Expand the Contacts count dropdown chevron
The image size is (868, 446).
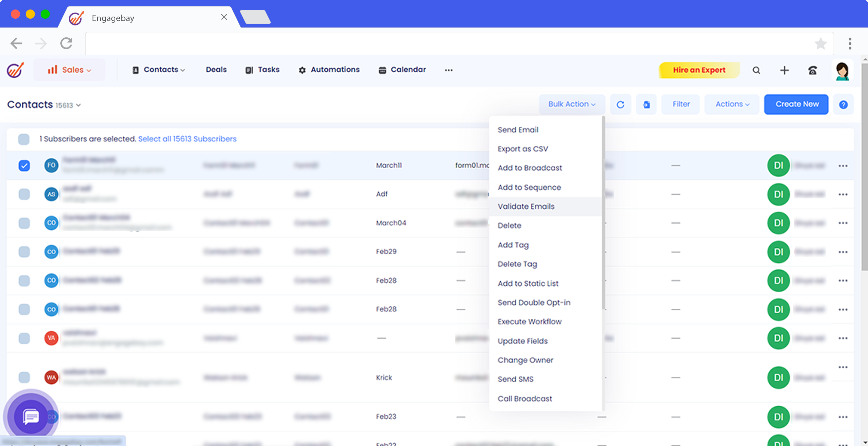tap(78, 105)
